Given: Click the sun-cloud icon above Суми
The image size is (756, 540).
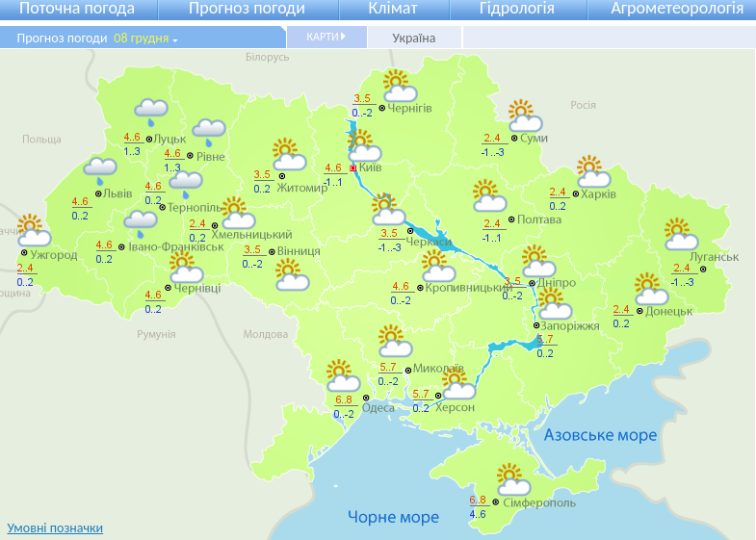Looking at the screenshot, I should (524, 116).
